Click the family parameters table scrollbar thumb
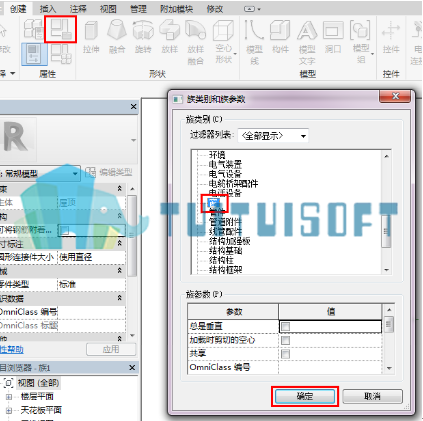The width and height of the screenshot is (423, 421). click(389, 325)
